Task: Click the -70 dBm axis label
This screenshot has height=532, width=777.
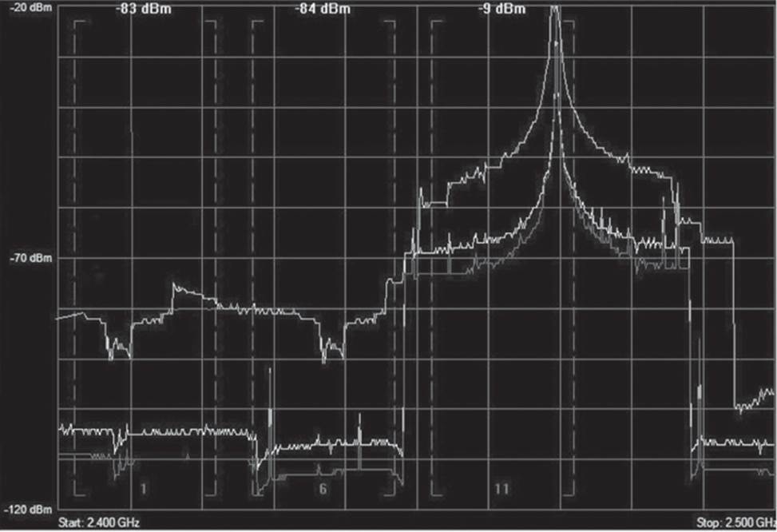Action: 30,258
